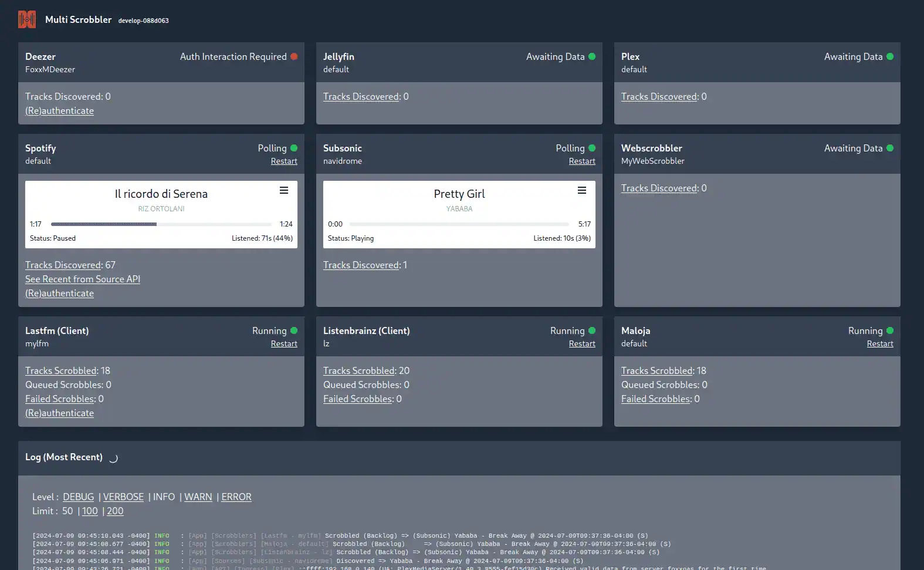Open Listenbrainz Failed Scrobbles list

pyautogui.click(x=357, y=399)
